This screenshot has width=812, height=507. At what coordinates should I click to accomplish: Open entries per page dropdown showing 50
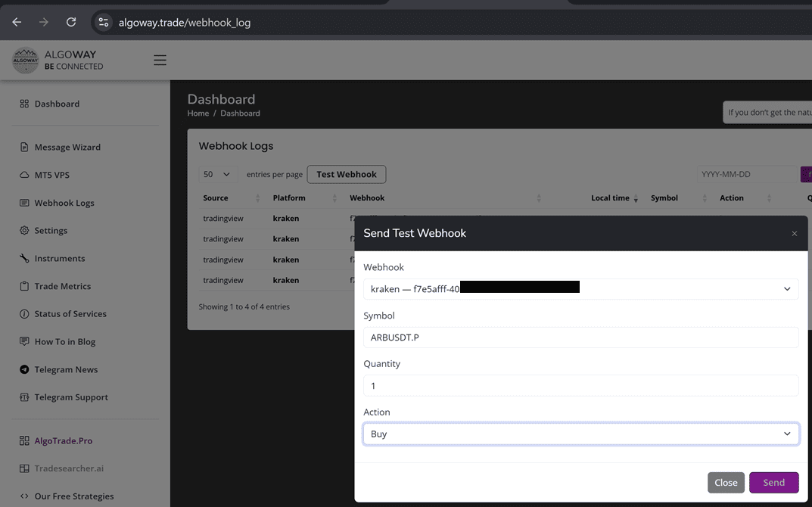click(x=218, y=175)
